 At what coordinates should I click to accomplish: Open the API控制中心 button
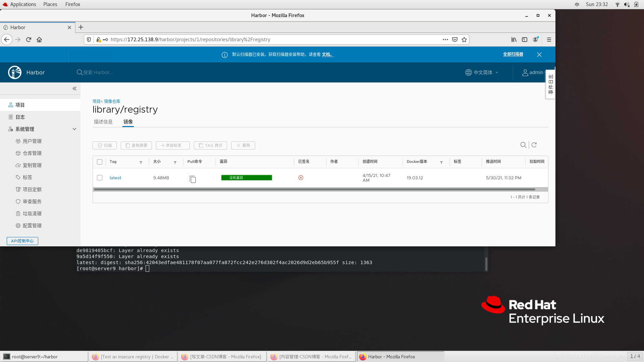(22, 241)
